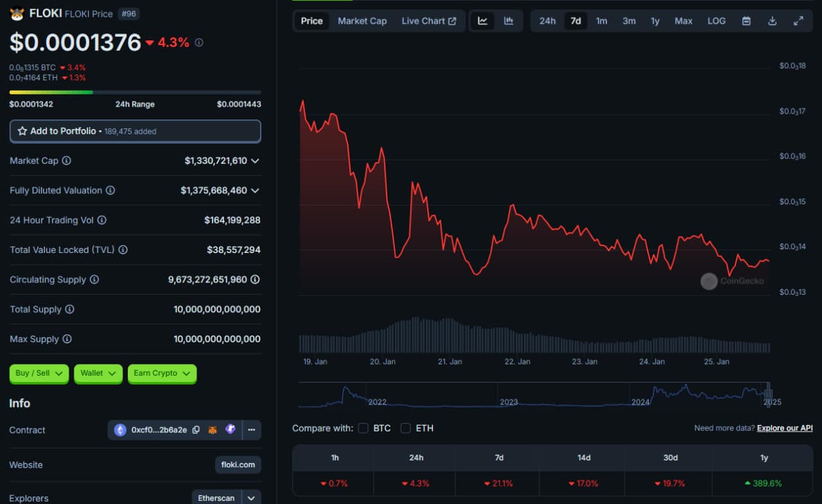The height and width of the screenshot is (504, 822).
Task: Select the 1y time range
Action: pos(655,21)
